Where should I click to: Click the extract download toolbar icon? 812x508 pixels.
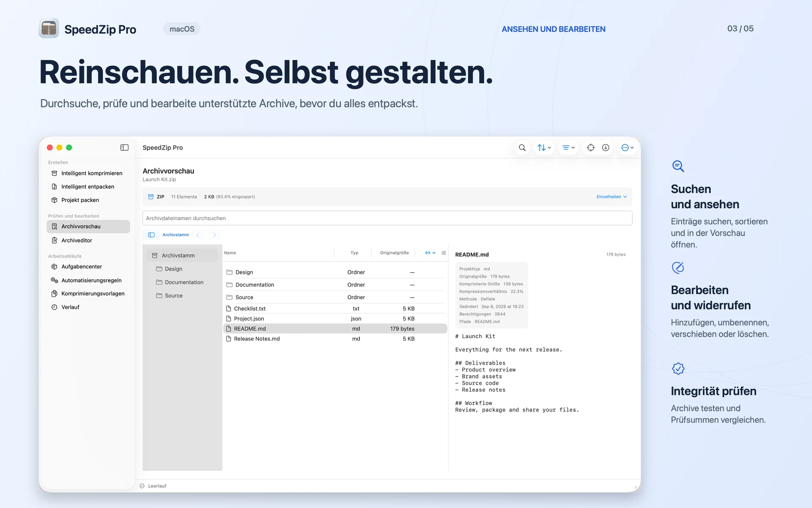pos(606,148)
